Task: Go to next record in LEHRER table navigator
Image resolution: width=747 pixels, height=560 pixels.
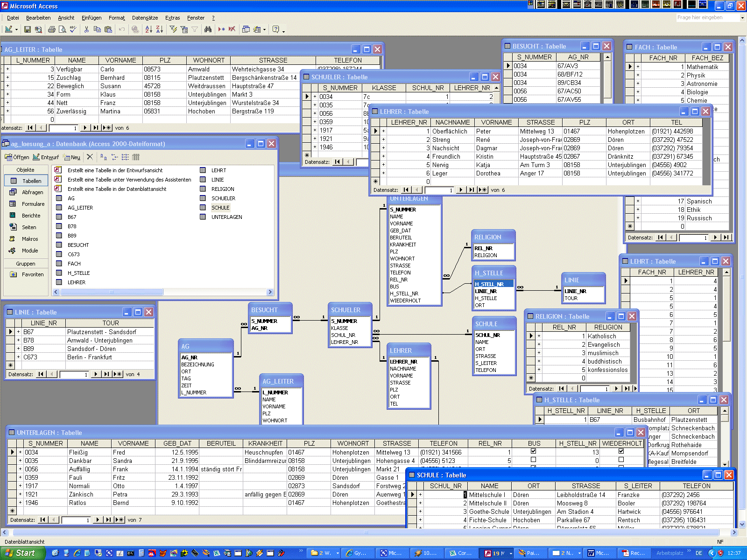Action: [x=461, y=190]
